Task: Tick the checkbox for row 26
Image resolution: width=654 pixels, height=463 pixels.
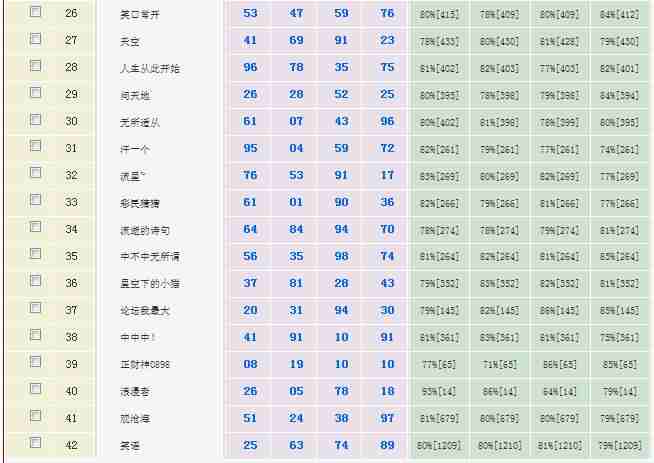Action: pyautogui.click(x=36, y=12)
